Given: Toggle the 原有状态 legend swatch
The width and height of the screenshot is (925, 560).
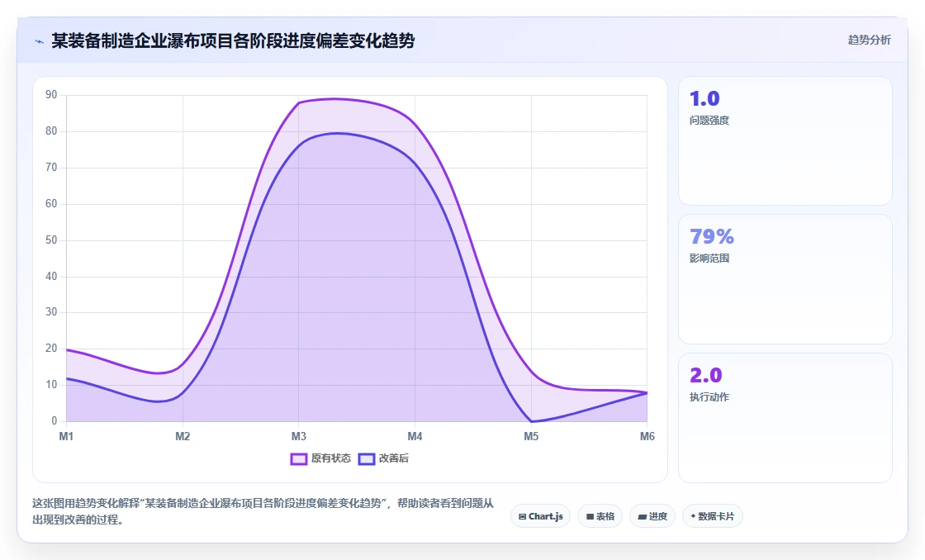Looking at the screenshot, I should (x=298, y=458).
